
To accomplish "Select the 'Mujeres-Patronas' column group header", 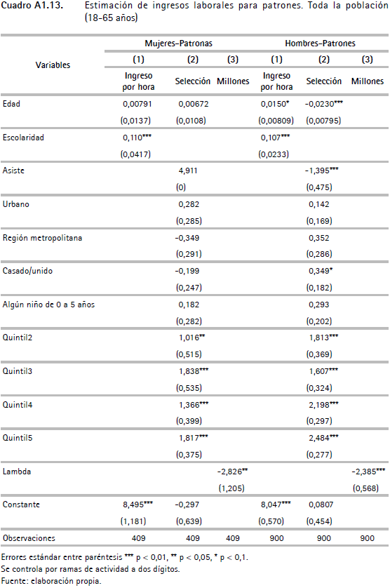I will pos(178,44).
